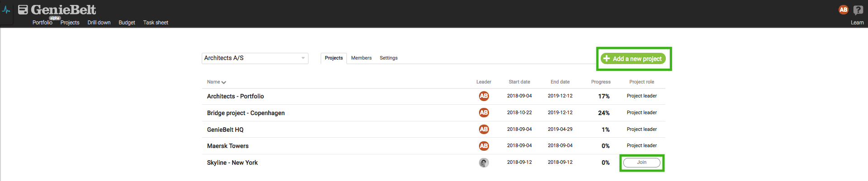Click Add a new project button
The width and height of the screenshot is (868, 181).
[x=633, y=59]
